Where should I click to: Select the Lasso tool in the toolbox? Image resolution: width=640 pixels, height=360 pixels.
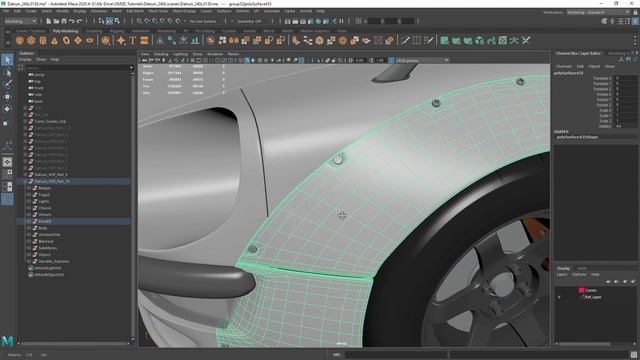point(7,73)
